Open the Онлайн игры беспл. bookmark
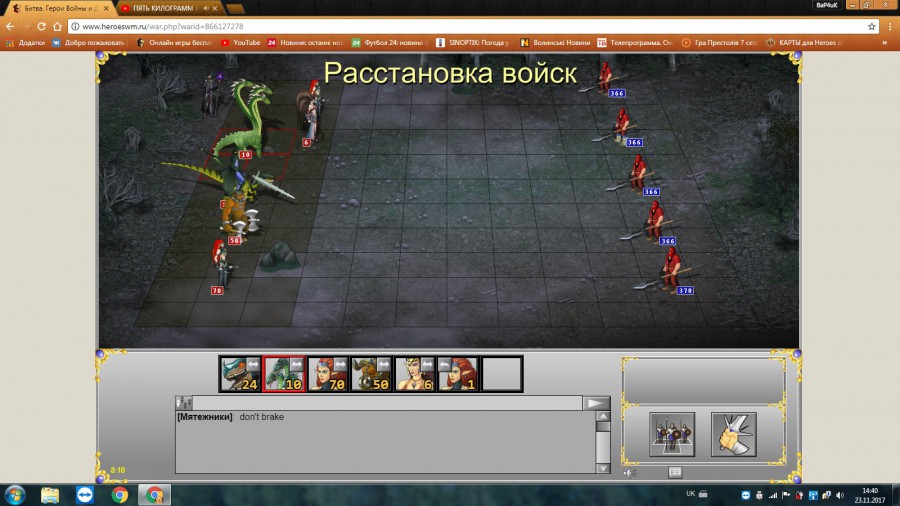The image size is (900, 506). 174,42
